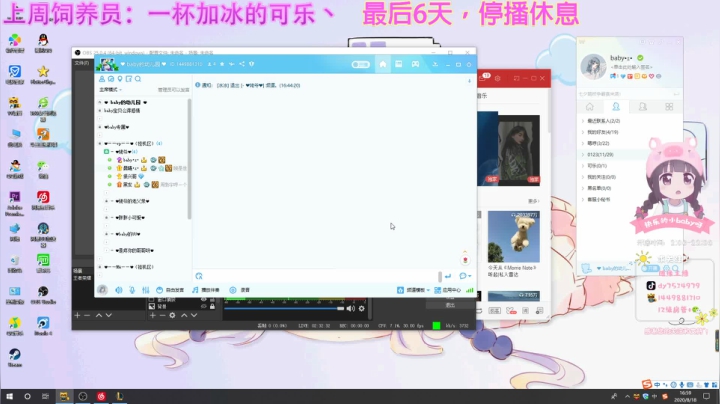Click the download tray icon in YY header
This screenshot has height=404, width=720.
coord(435,64)
